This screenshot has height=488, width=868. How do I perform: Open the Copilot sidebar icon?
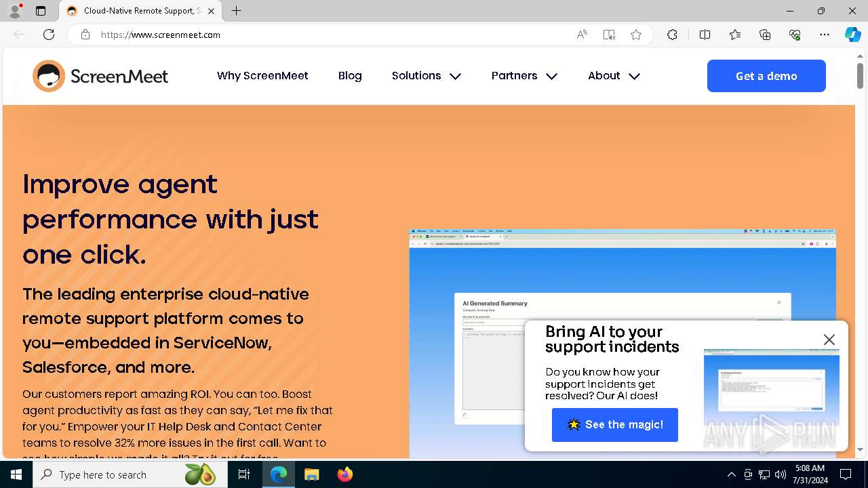point(852,35)
